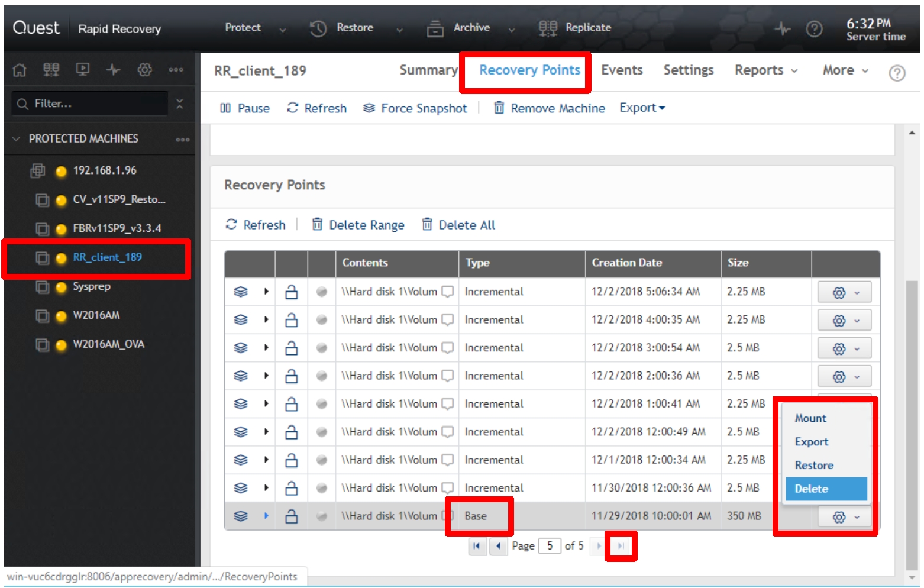Screen dimensions: 924x588
Task: Open the virtual standby monitor icon in sidebar
Action: tap(83, 70)
